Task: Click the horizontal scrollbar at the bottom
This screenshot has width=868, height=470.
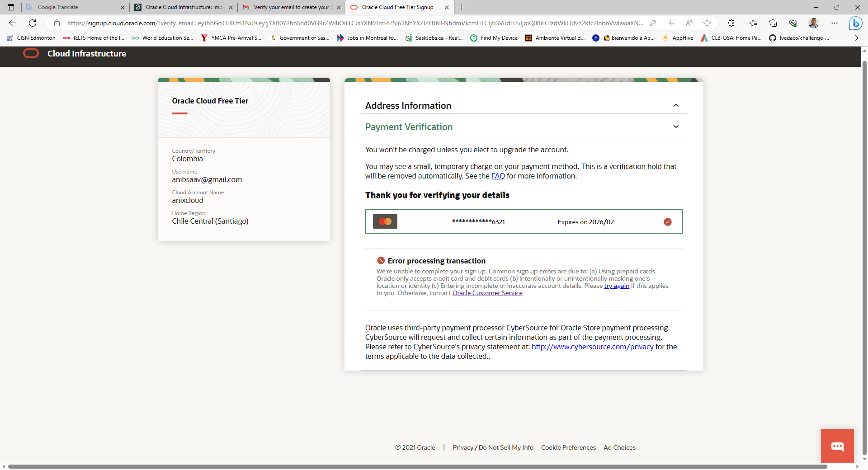Action: click(417, 466)
